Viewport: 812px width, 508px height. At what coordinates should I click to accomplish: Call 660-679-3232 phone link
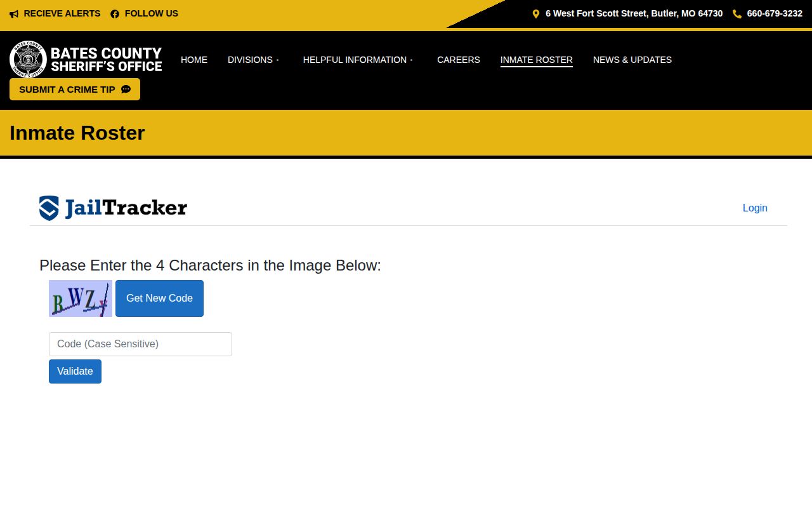tap(775, 13)
